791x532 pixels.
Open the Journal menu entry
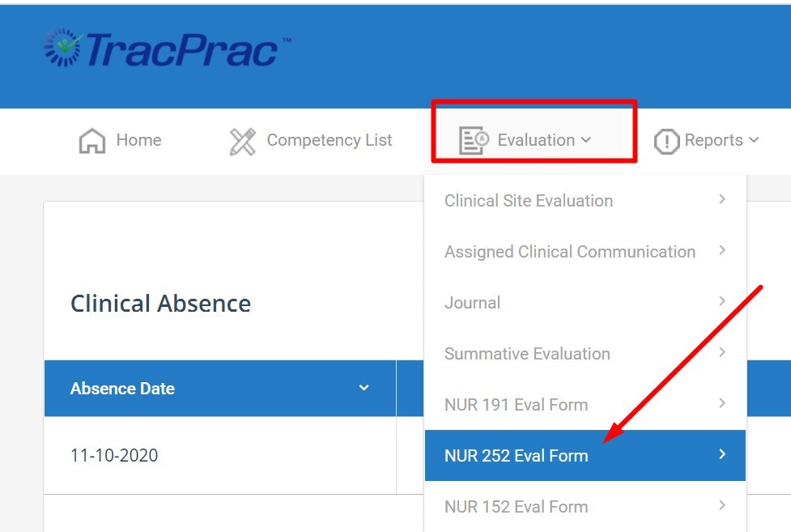(x=472, y=303)
